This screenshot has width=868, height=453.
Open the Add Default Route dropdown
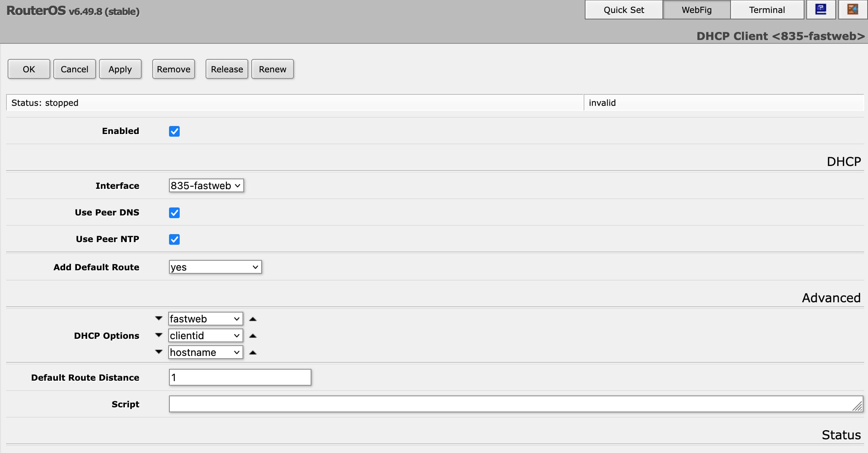215,267
